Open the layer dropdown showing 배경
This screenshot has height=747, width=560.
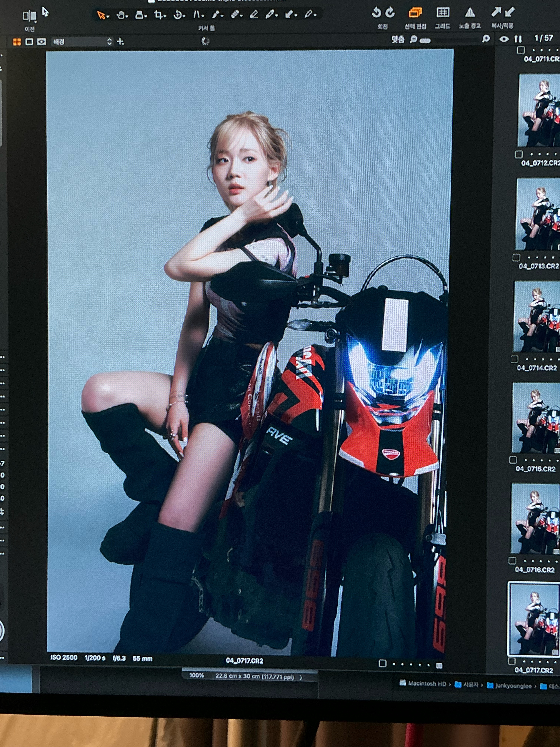pos(82,41)
